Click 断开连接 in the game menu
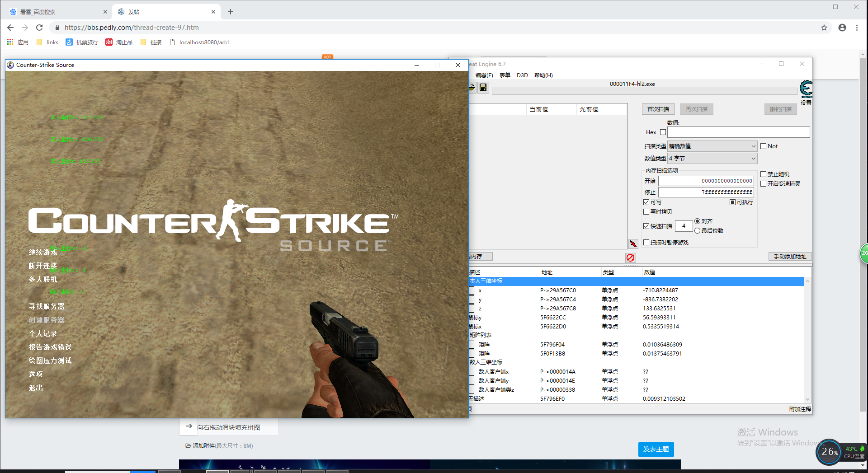 tap(43, 266)
